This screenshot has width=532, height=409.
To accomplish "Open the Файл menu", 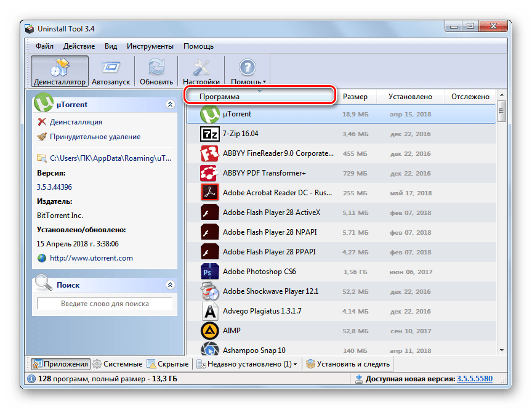I will (x=44, y=46).
